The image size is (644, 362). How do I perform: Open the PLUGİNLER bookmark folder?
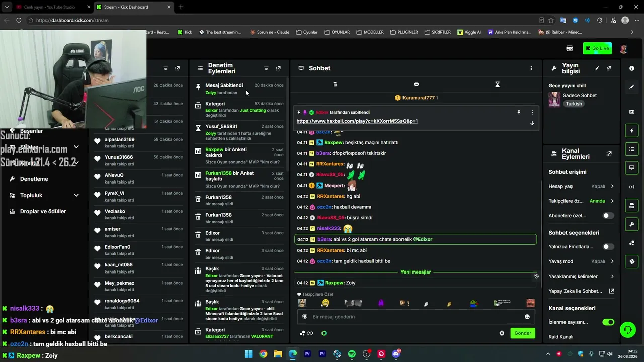tap(404, 32)
